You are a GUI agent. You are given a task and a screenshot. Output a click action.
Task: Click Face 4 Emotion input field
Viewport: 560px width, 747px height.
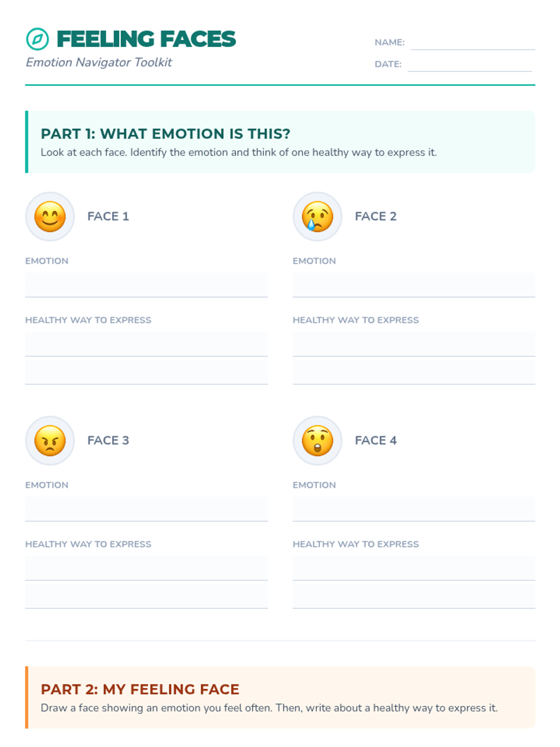[x=413, y=509]
